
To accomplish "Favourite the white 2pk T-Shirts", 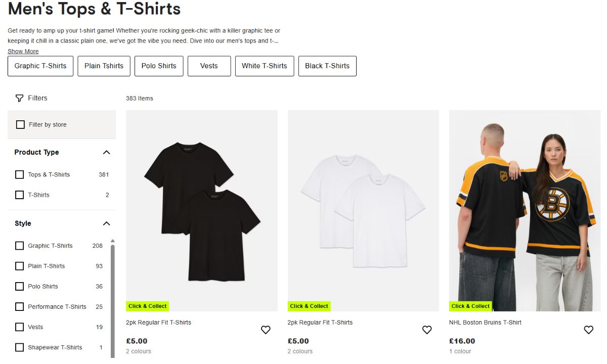I will [x=427, y=330].
